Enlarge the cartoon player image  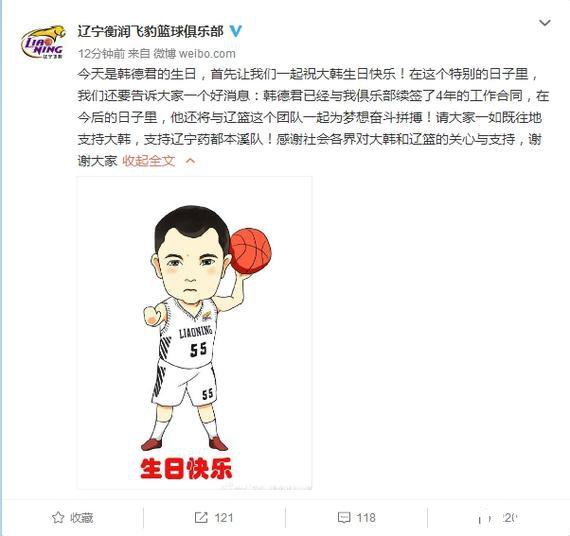point(194,333)
